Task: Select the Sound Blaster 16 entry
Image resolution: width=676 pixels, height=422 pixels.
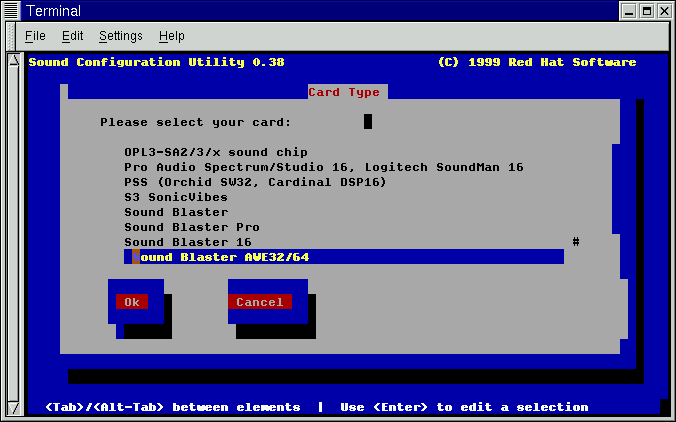Action: (x=187, y=242)
